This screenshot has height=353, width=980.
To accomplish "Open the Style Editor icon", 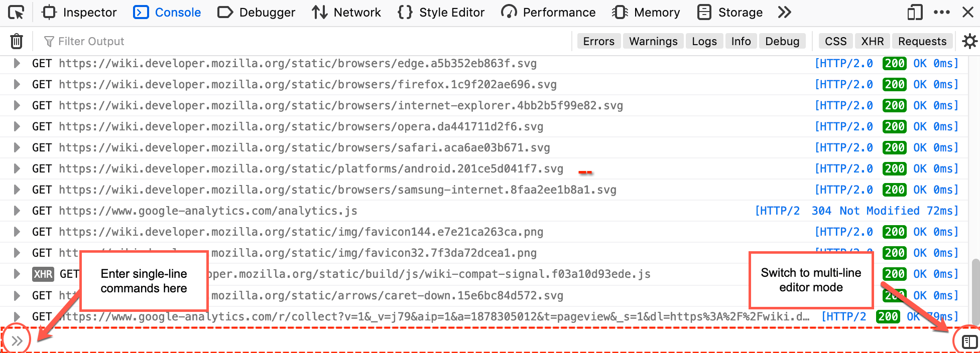I will 406,12.
